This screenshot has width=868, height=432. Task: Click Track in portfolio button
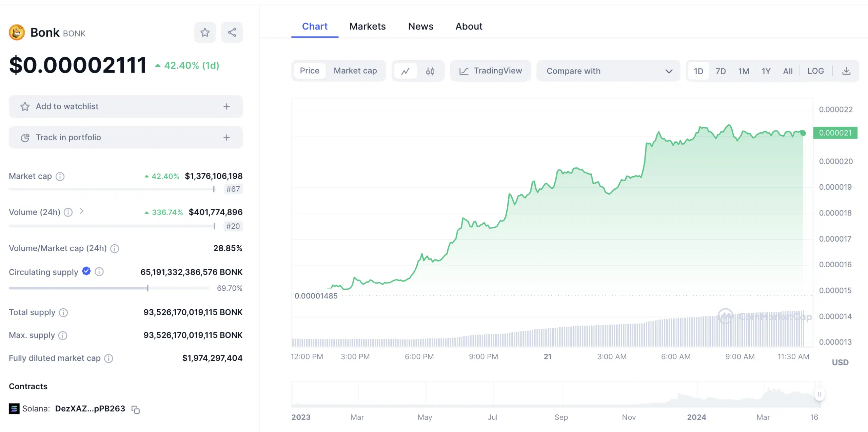click(125, 138)
